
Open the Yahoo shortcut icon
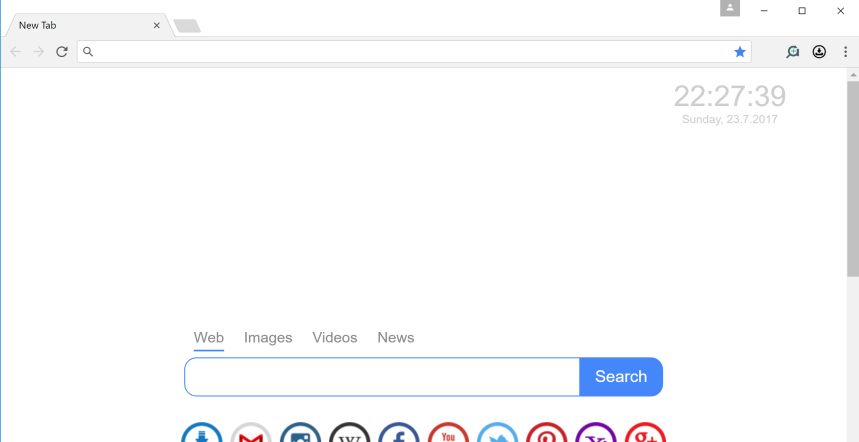pos(596,435)
